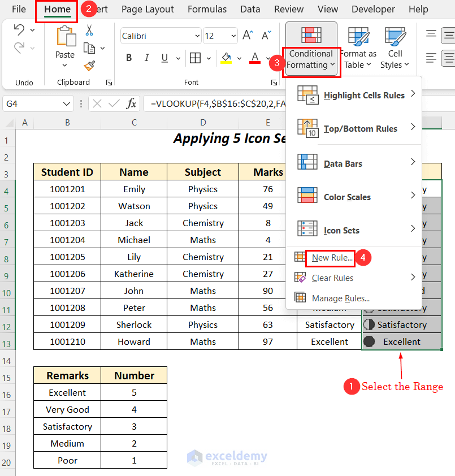Select column B header
The width and height of the screenshot is (455, 476).
click(67, 123)
